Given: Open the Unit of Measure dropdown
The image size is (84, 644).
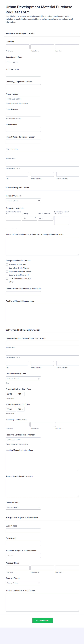Looking at the screenshot, I should pyautogui.click(x=46, y=218).
